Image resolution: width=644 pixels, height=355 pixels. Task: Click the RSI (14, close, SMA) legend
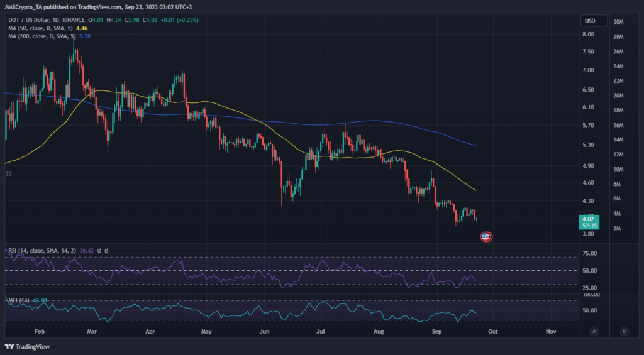pyautogui.click(x=41, y=251)
